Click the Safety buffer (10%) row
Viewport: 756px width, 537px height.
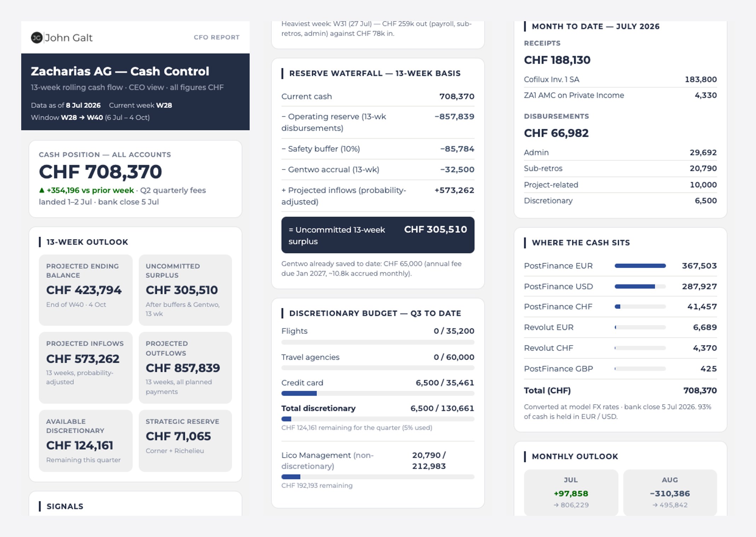(378, 149)
